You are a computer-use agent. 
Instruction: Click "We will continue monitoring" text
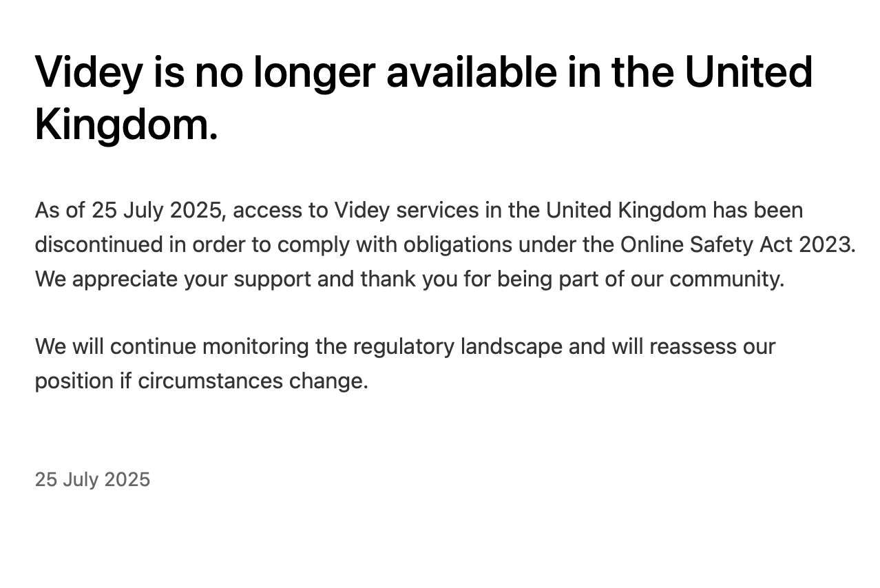point(172,346)
